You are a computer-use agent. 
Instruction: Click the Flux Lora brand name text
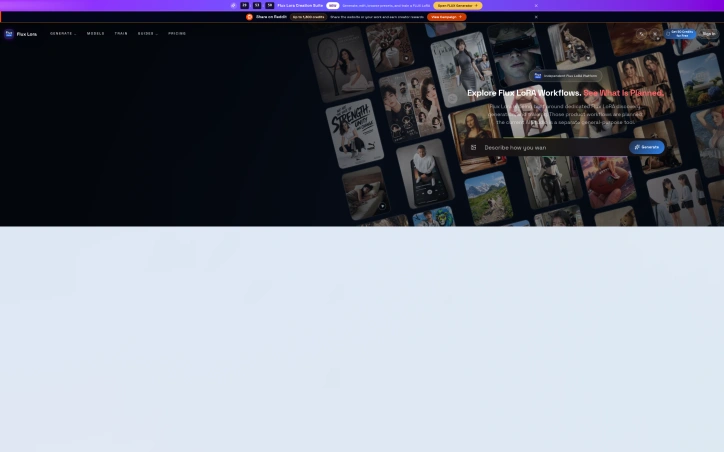(x=27, y=34)
